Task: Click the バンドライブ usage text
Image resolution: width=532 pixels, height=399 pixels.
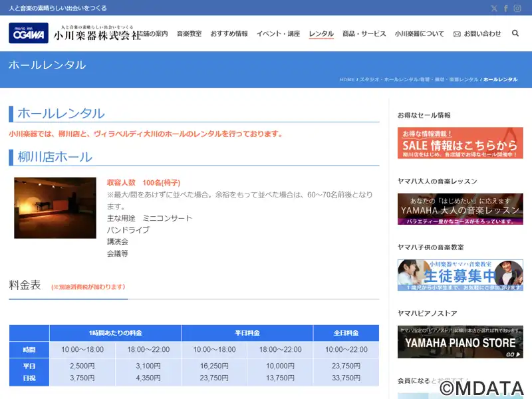Action: (x=128, y=230)
